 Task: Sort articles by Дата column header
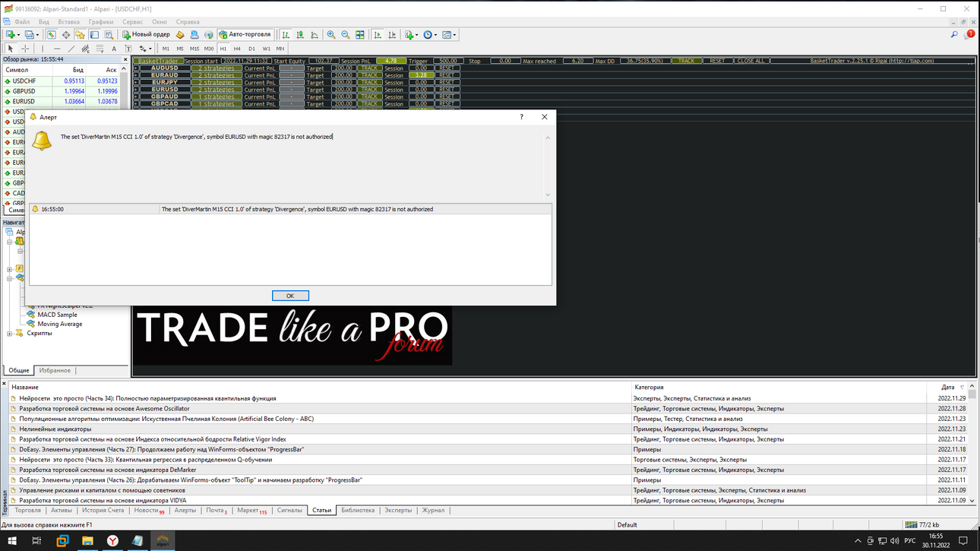click(x=947, y=387)
